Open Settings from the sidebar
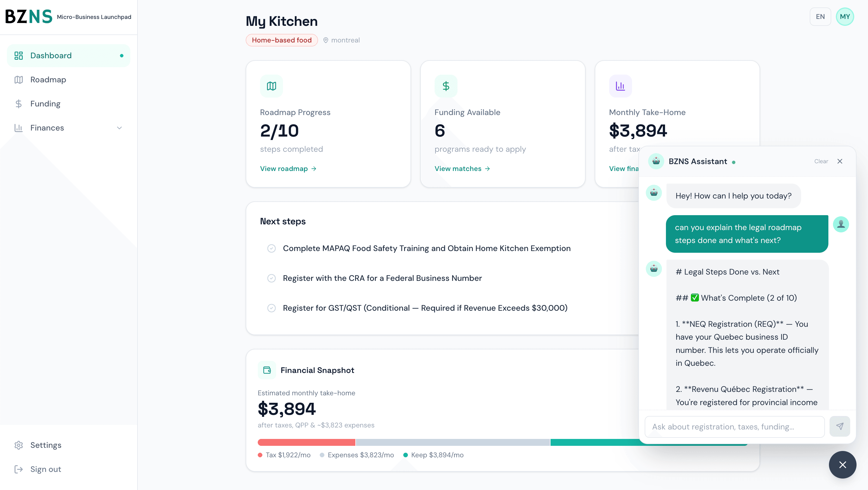The image size is (868, 490). tap(46, 445)
